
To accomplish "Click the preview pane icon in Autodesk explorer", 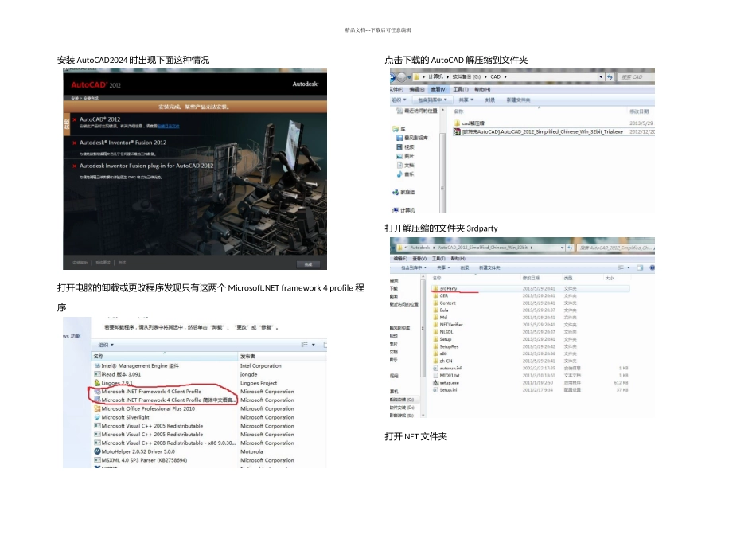I will click(639, 268).
